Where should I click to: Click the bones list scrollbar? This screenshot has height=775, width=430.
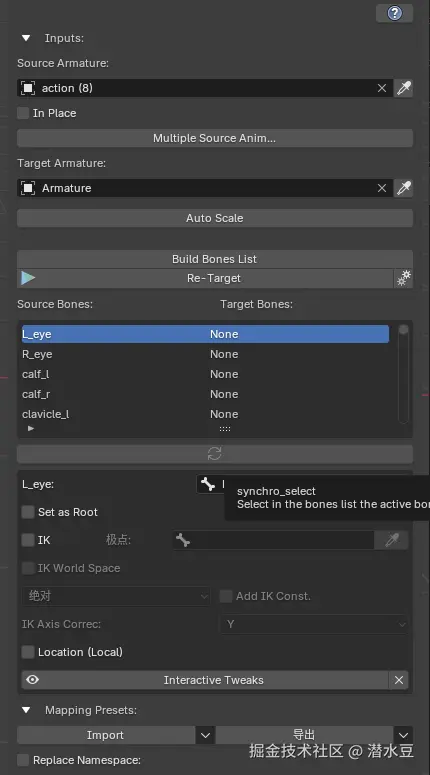403,374
